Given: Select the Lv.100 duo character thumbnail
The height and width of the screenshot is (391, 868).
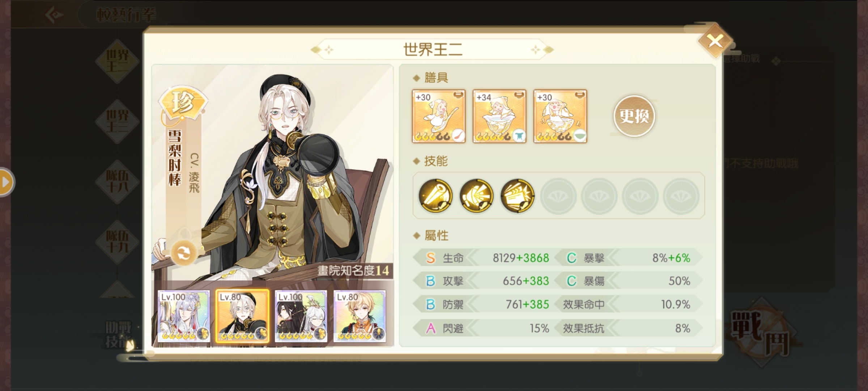Looking at the screenshot, I should [301, 316].
